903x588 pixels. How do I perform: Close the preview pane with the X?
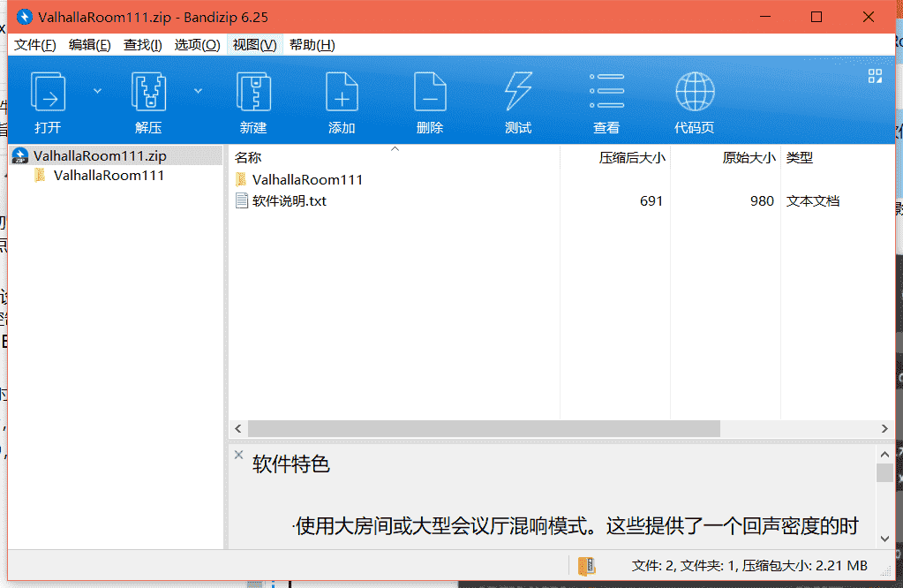[x=239, y=455]
